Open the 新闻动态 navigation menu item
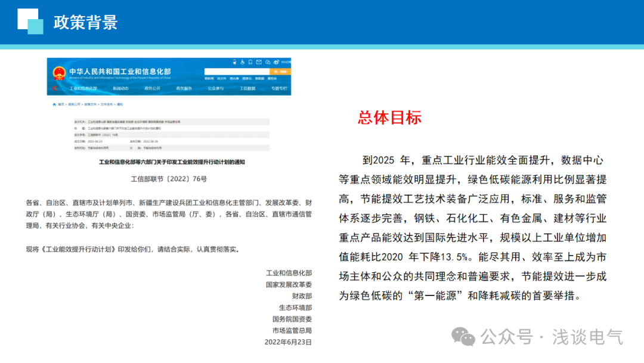 120,88
